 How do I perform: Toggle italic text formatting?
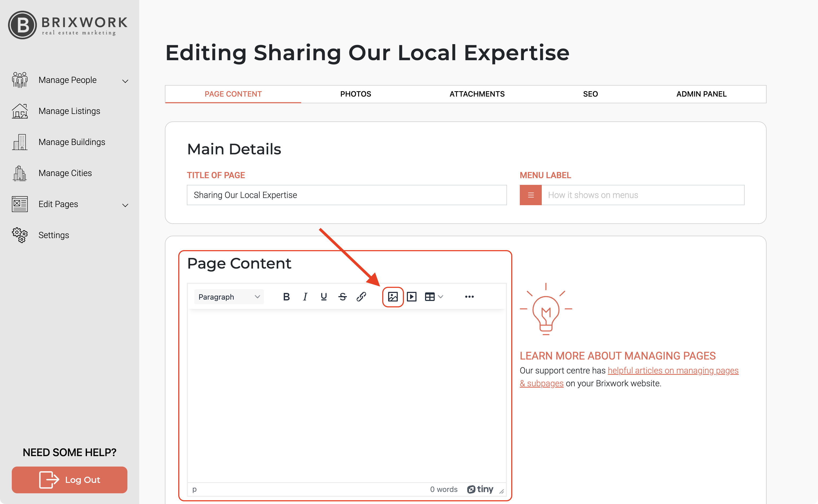[305, 297]
